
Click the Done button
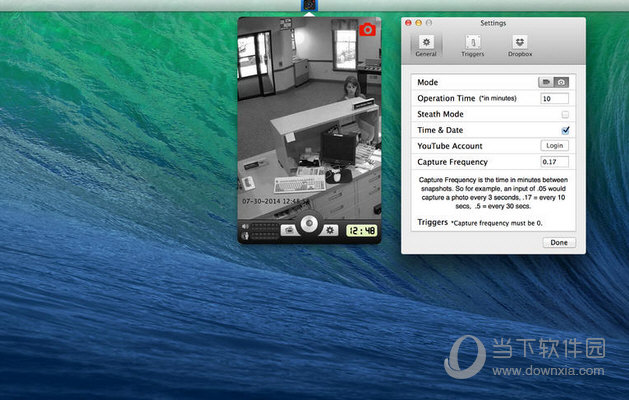coord(559,242)
